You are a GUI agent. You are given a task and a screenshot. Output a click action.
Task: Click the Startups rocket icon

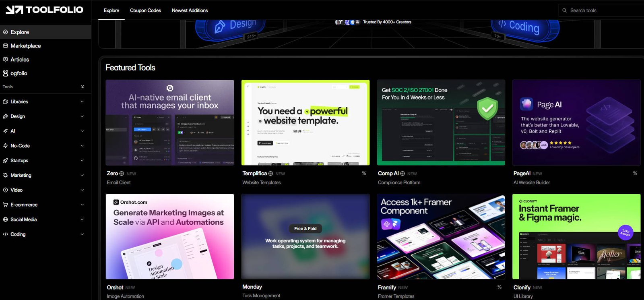5,160
